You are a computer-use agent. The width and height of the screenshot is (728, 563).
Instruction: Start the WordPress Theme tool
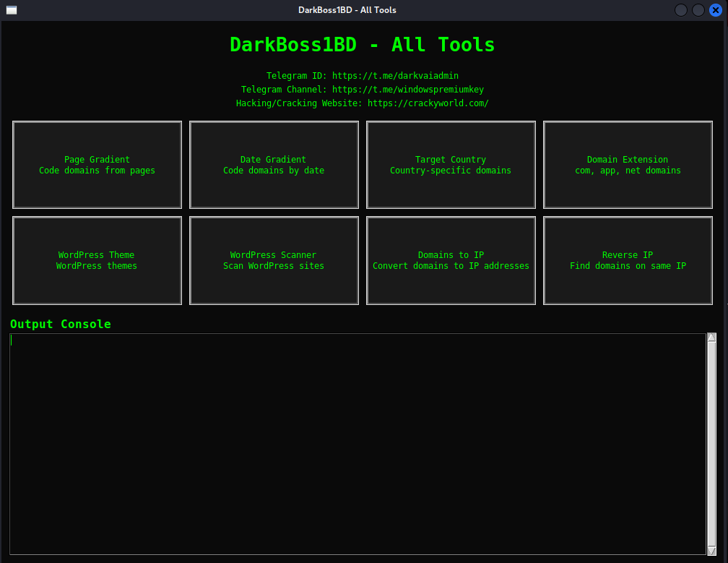click(97, 261)
